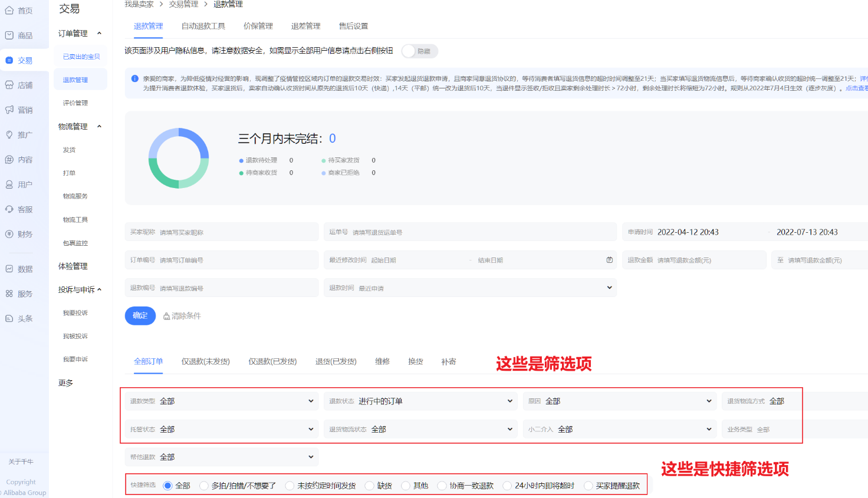Select the 维修 order tab
Screen dimensions: 868x498
(383, 361)
